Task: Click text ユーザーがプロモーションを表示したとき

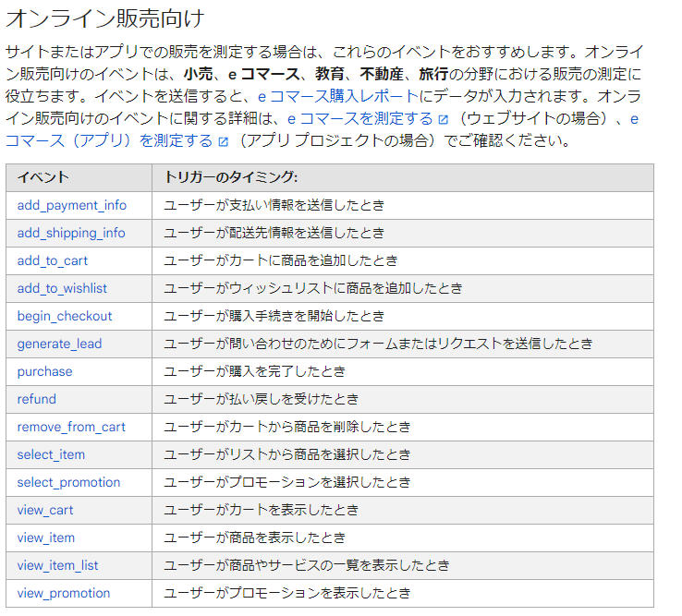Action: click(287, 594)
